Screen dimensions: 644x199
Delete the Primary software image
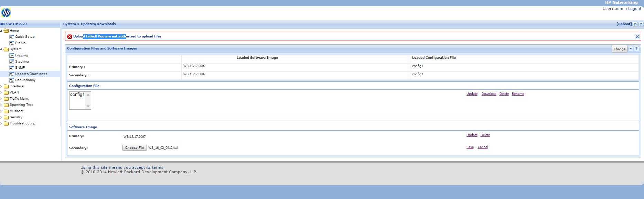[485, 135]
